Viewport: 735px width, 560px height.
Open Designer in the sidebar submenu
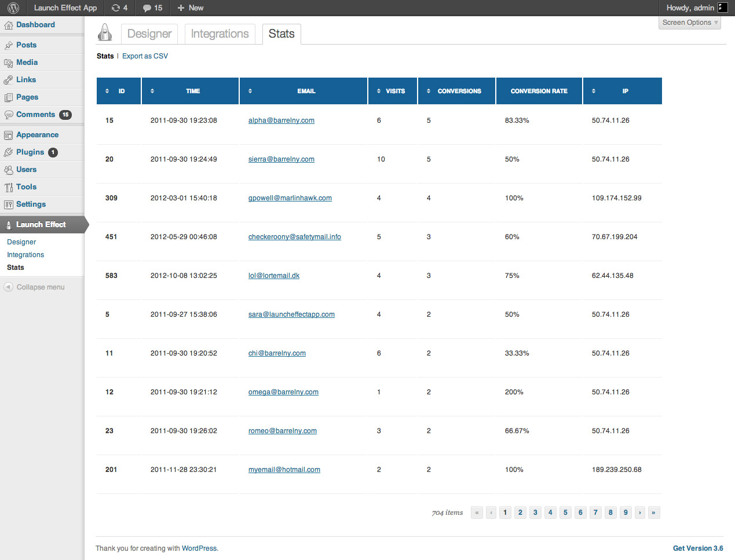point(21,242)
